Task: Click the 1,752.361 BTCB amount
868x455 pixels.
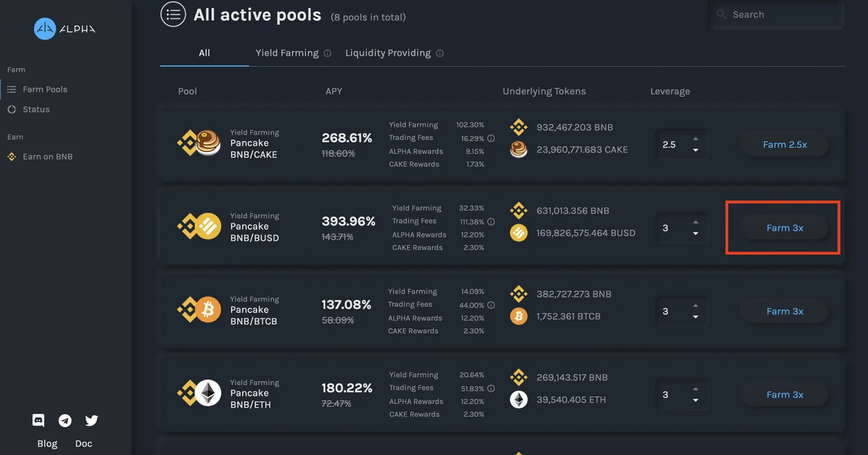Action: [569, 317]
